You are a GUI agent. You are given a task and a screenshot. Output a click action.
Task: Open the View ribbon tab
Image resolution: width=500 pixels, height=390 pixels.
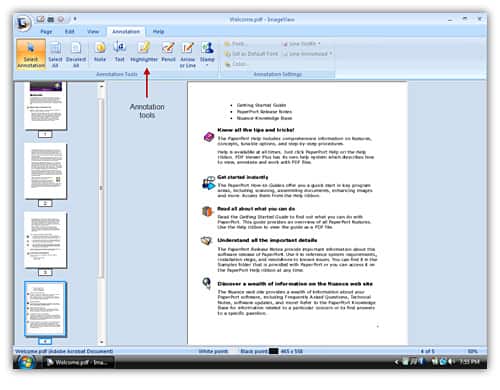pos(93,32)
